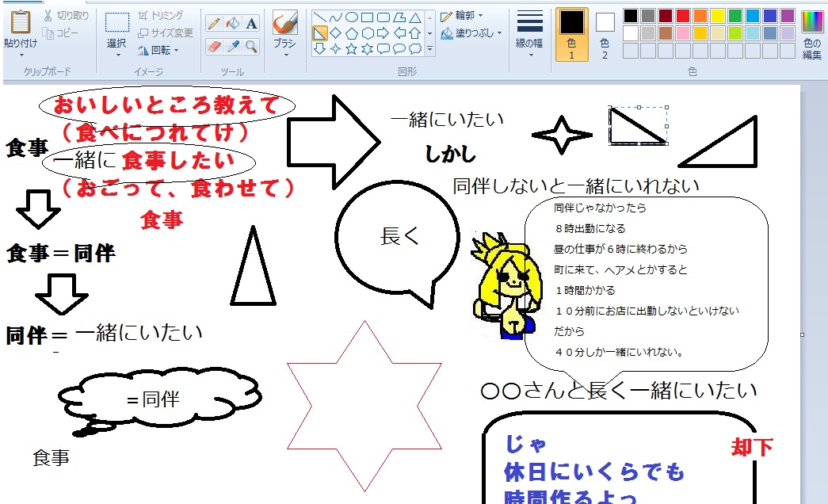The image size is (828, 504).
Task: Choose the Oval shape in shapes gallery
Action: (352, 17)
